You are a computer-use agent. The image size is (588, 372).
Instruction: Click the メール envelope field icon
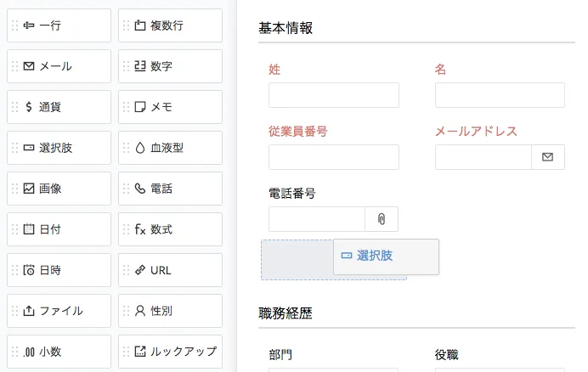pos(29,66)
